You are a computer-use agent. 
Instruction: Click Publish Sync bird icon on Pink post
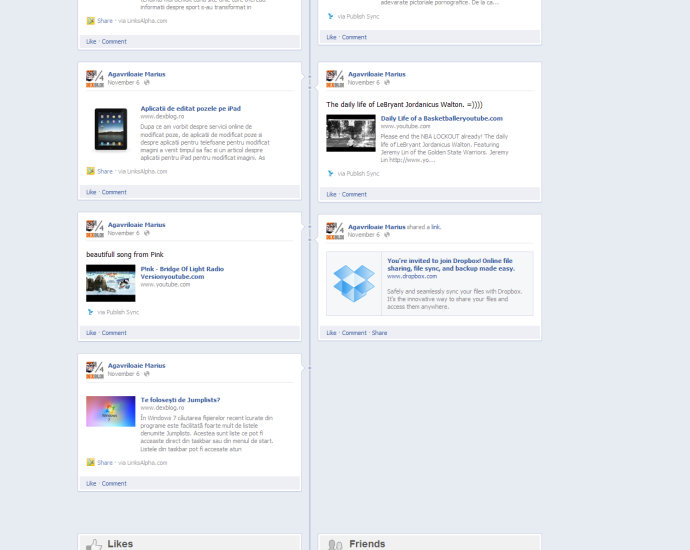[90, 312]
